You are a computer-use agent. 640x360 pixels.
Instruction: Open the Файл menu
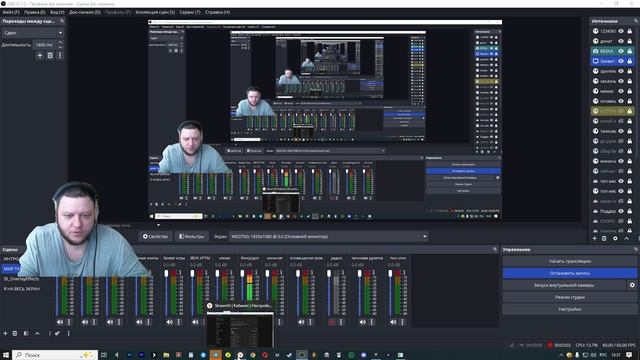coord(11,12)
